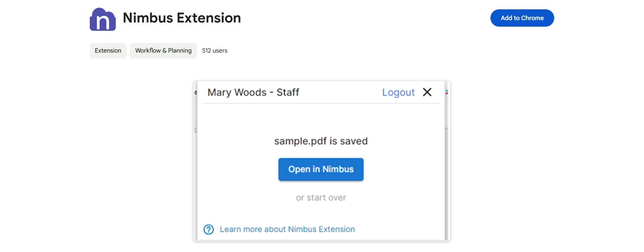Close the Nimbus popup with X
Screen dimensions: 644x252
[427, 92]
